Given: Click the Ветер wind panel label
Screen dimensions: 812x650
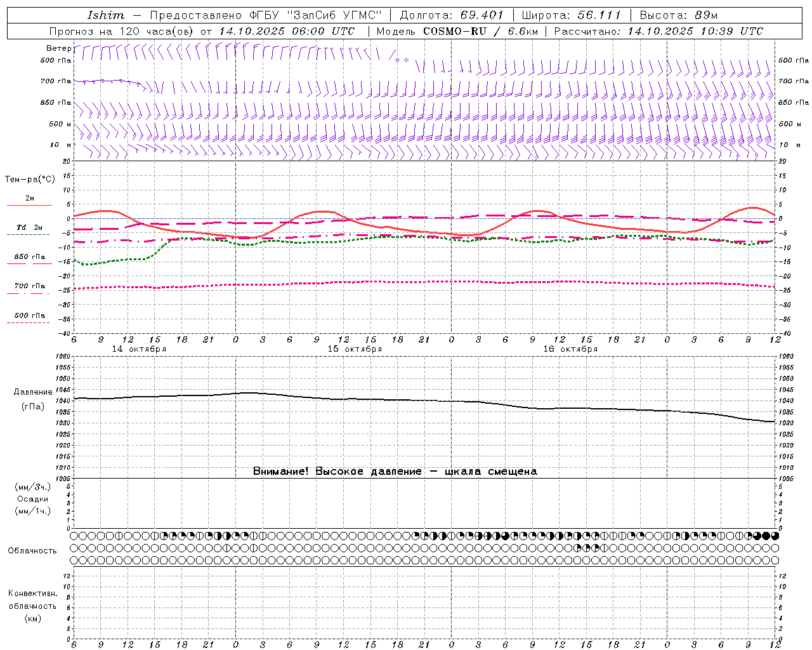Looking at the screenshot, I should click(59, 48).
